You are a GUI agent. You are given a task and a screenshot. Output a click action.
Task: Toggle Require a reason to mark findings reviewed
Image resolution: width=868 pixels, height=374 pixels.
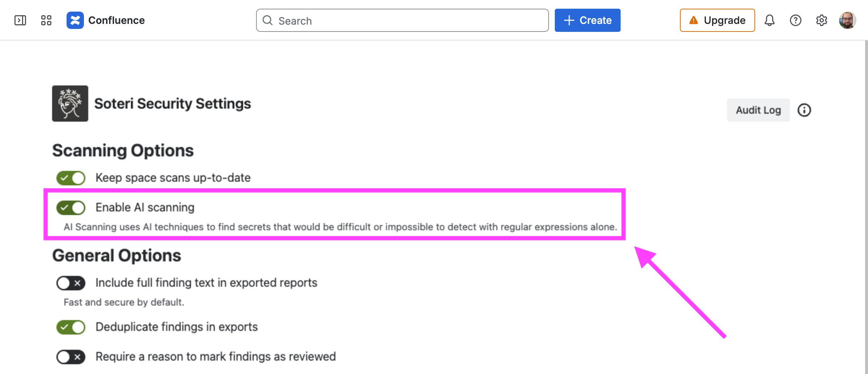71,357
